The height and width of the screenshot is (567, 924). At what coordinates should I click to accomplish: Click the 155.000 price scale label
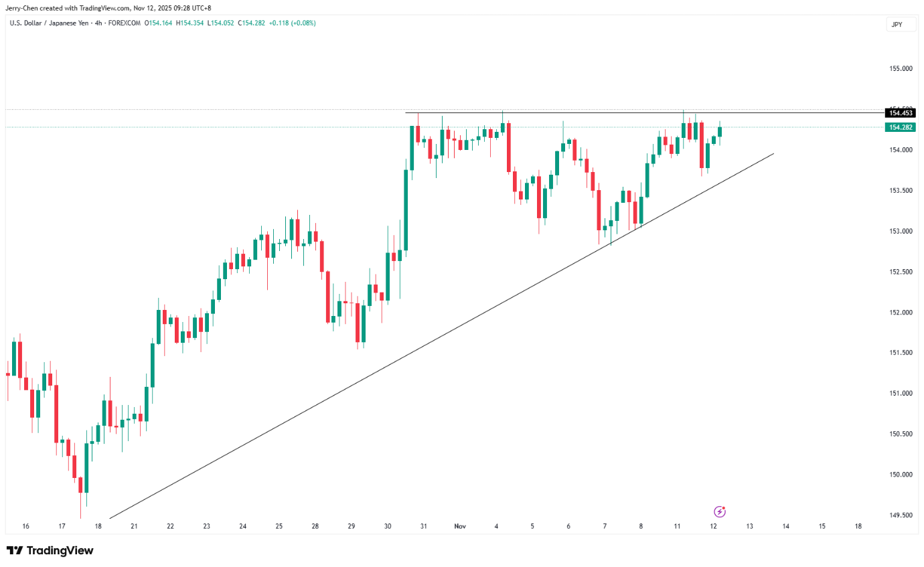[x=900, y=69]
